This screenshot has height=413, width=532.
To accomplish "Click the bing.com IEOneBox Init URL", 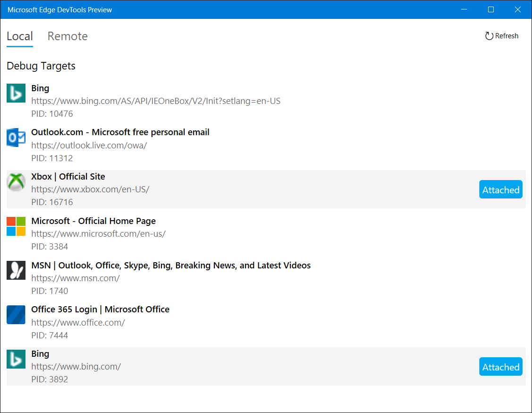I will (156, 101).
